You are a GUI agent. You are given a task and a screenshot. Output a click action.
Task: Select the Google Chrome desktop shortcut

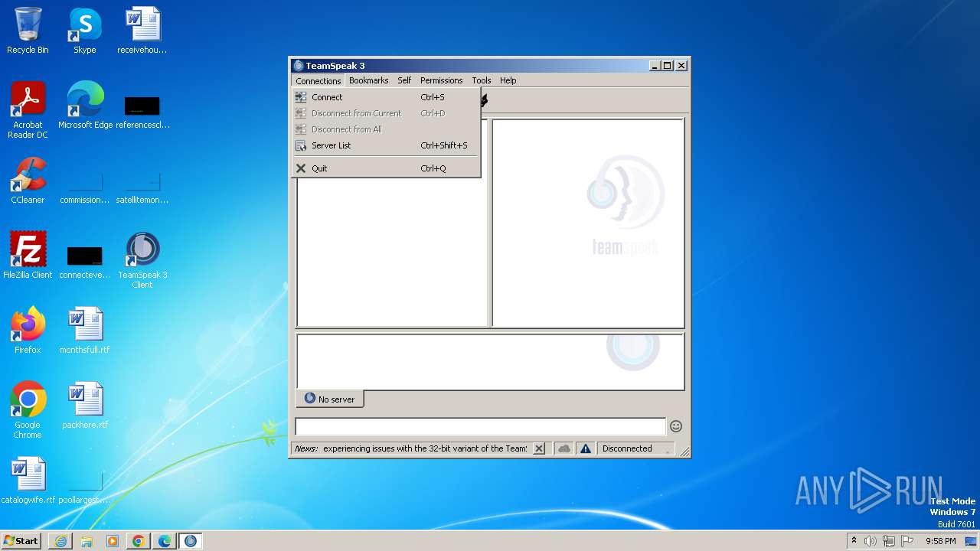28,410
